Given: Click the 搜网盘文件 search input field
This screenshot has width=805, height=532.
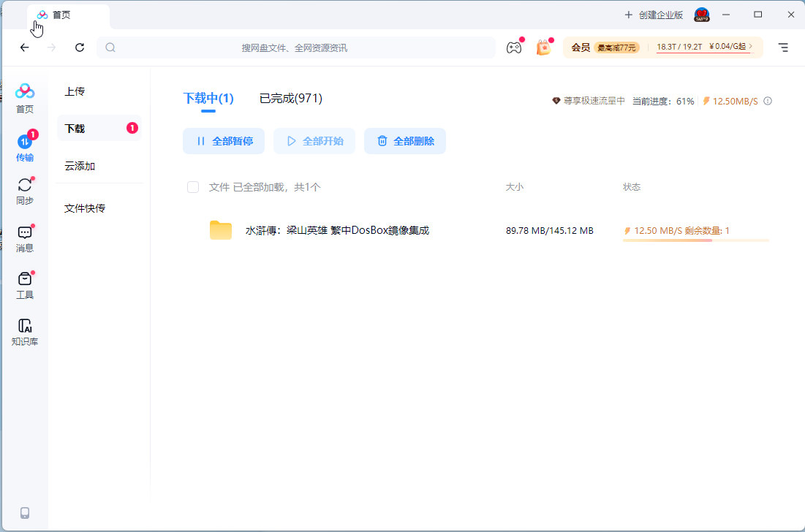Looking at the screenshot, I should coord(295,47).
